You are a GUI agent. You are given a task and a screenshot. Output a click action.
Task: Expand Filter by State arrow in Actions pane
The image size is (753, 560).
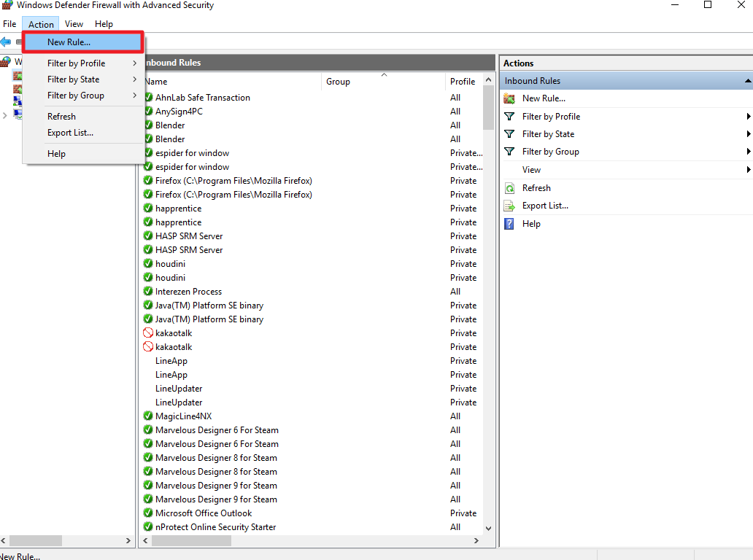[748, 134]
